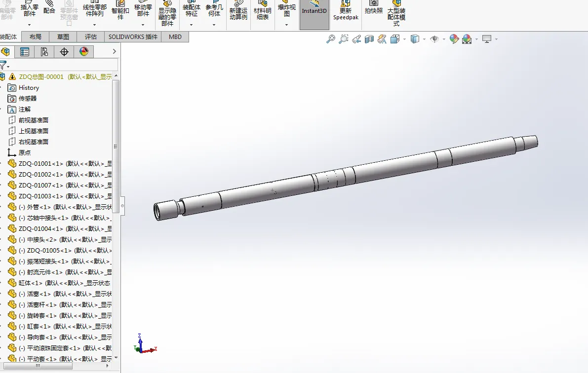Click the Edit Appearance color ball icon

(454, 39)
